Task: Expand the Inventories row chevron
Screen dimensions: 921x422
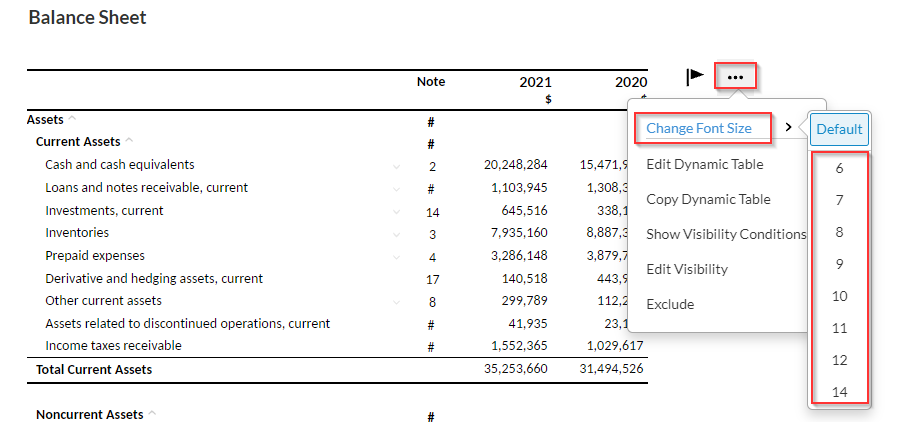Action: point(397,234)
